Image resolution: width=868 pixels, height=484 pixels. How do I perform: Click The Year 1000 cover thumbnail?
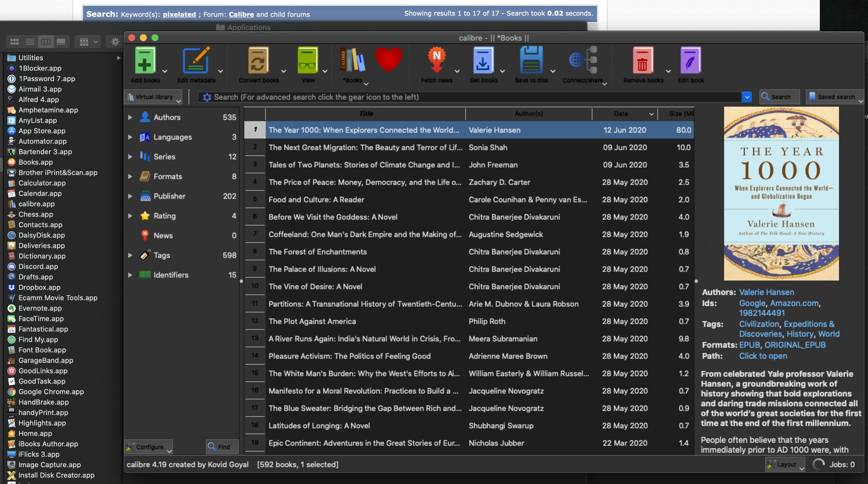781,193
